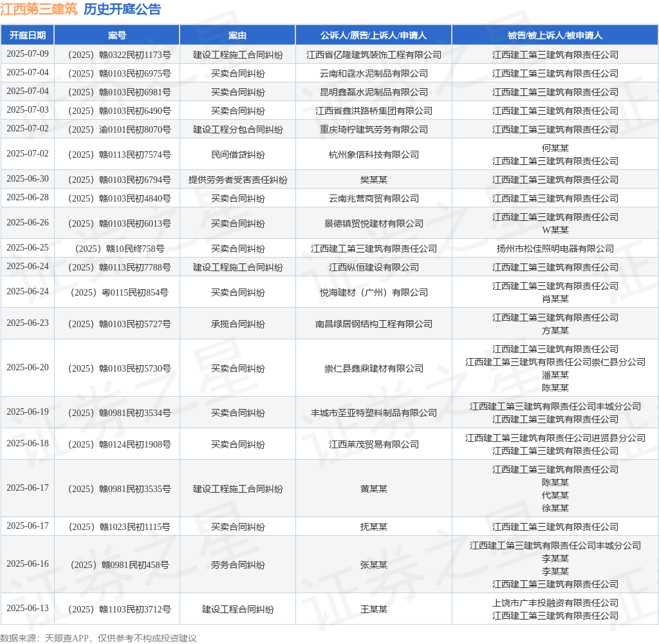The width and height of the screenshot is (659, 644).
Task: Click plaintiff 昆明鑫磊水泥制品有限公司
Action: coord(374,92)
